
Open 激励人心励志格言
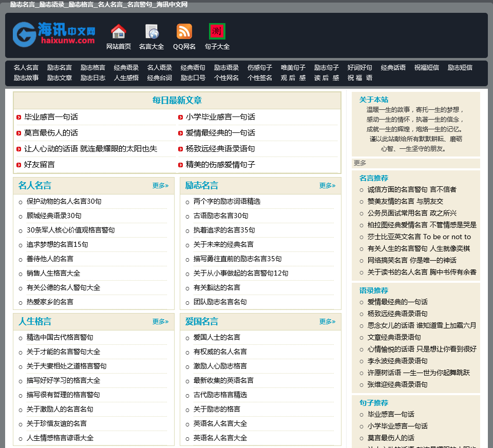pos(220,366)
